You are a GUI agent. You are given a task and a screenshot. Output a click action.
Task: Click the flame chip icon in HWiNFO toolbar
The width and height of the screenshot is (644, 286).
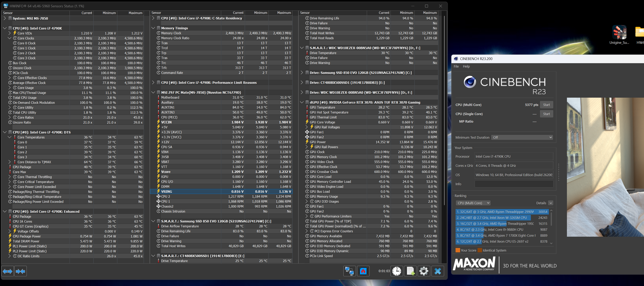click(363, 271)
